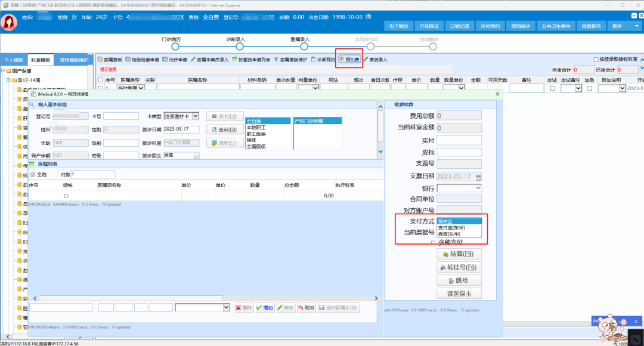The width and height of the screenshot is (644, 346).
Task: Collapse the 围产保健 tree node
Action: (x=4, y=70)
